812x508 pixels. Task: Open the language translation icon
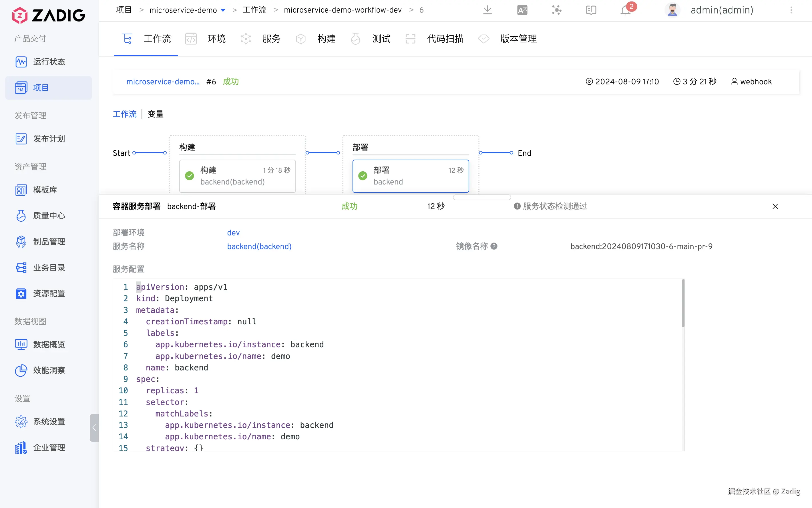522,10
